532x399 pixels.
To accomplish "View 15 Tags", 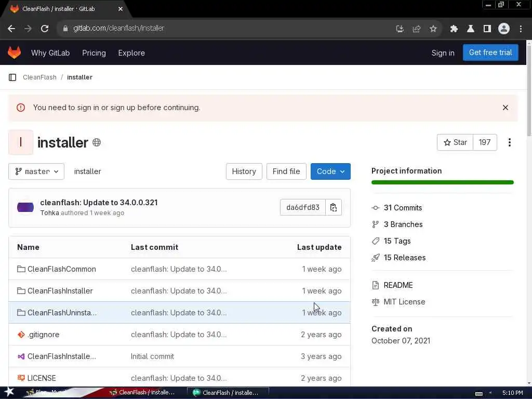I will pos(397,241).
